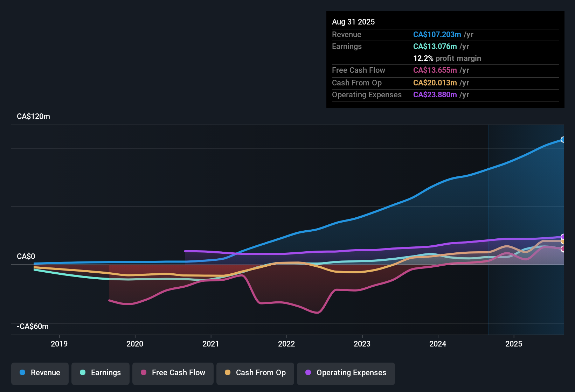Click the orange Cash From Op dot
Image resolution: width=575 pixels, height=392 pixels.
[228, 372]
